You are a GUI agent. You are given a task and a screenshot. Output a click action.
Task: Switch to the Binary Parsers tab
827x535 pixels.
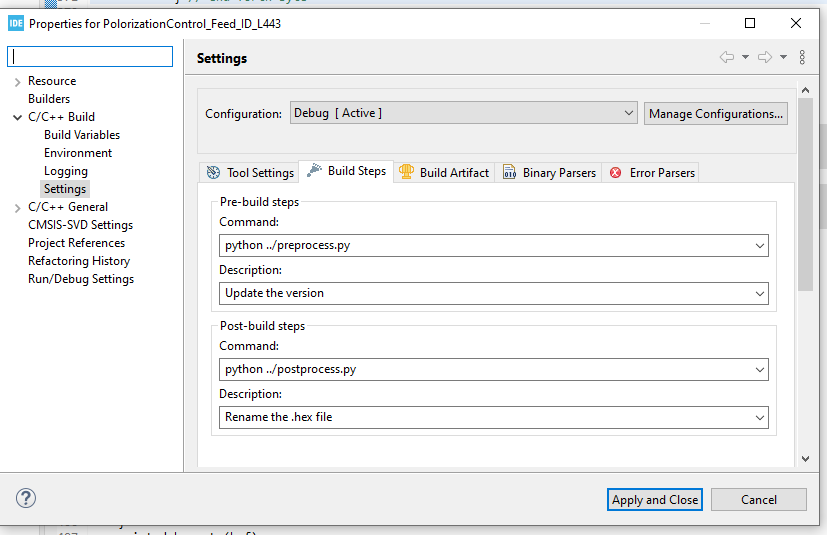click(549, 172)
